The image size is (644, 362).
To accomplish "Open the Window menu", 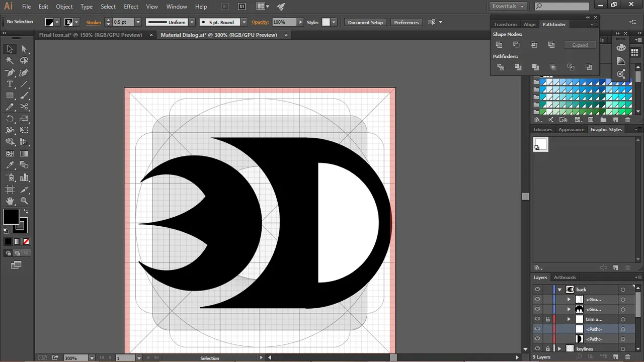I will click(x=177, y=7).
